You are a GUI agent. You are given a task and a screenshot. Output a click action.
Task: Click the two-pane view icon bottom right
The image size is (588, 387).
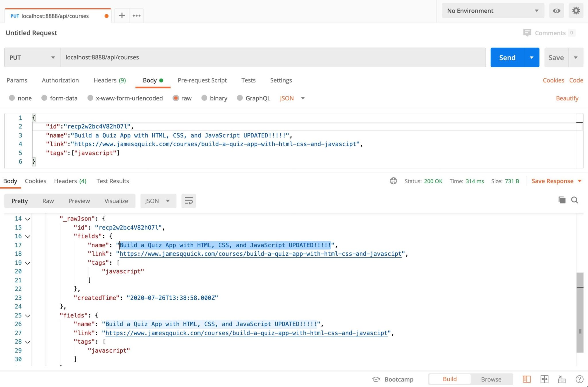click(545, 379)
